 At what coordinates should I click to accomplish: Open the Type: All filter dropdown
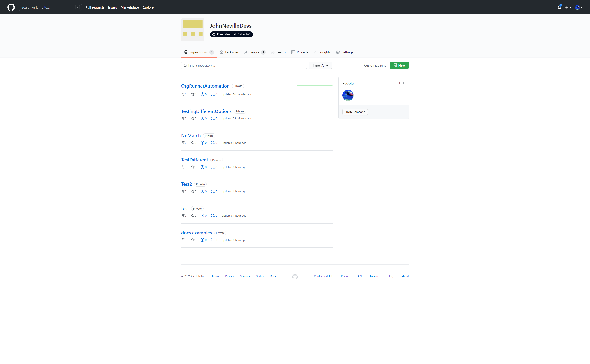tap(320, 65)
